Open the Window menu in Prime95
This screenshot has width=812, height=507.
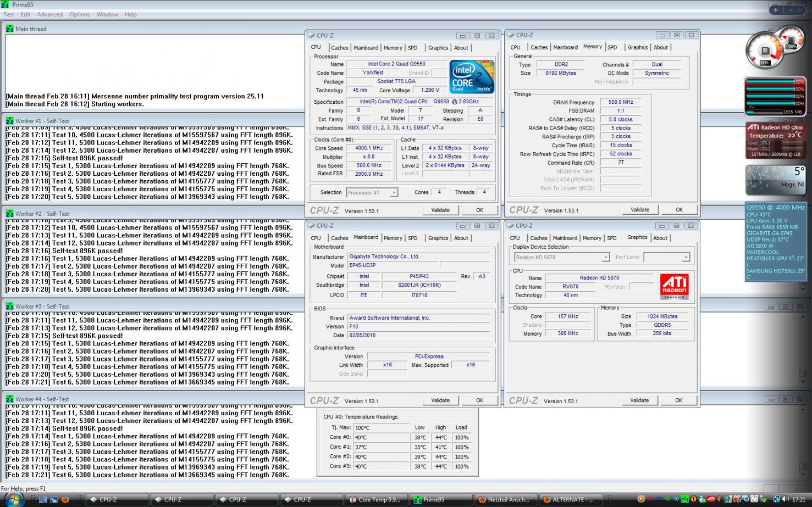coord(107,14)
